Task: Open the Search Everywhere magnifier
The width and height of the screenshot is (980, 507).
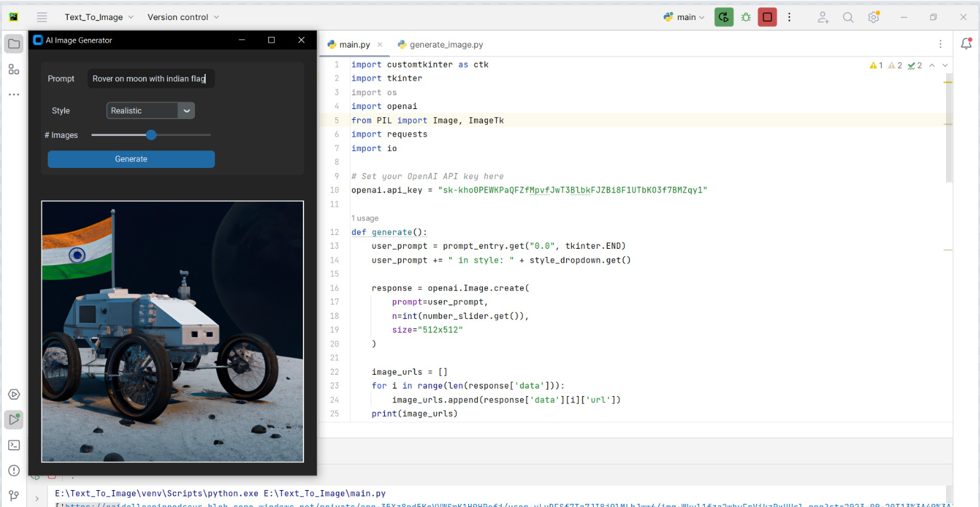Action: 848,18
